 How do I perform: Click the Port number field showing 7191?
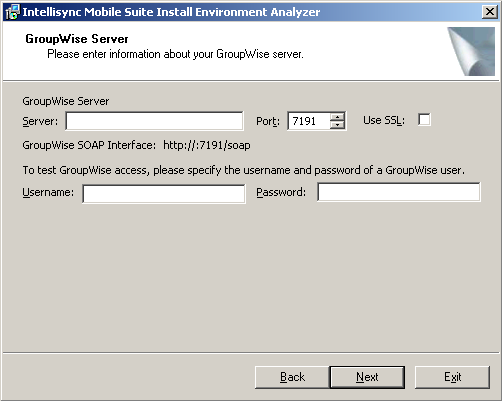point(309,121)
